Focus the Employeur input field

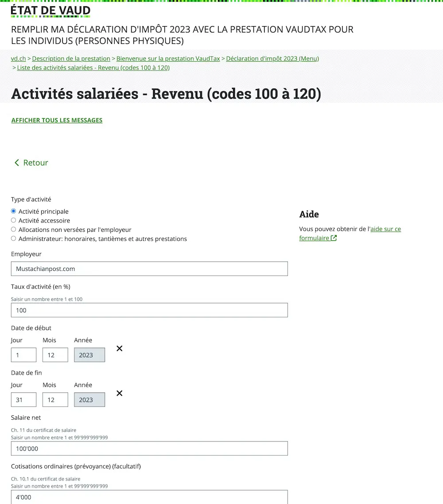(x=149, y=269)
